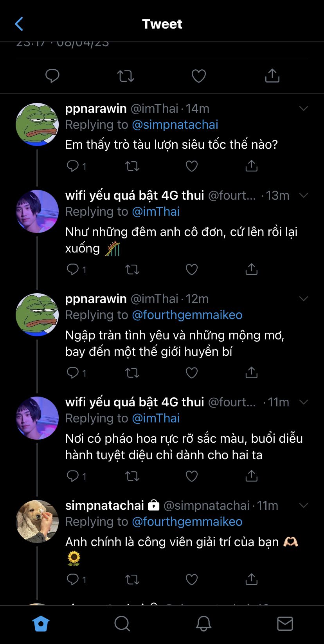Open the options chevron on the simpnatachai reply
This screenshot has width=324, height=644.
tap(304, 505)
